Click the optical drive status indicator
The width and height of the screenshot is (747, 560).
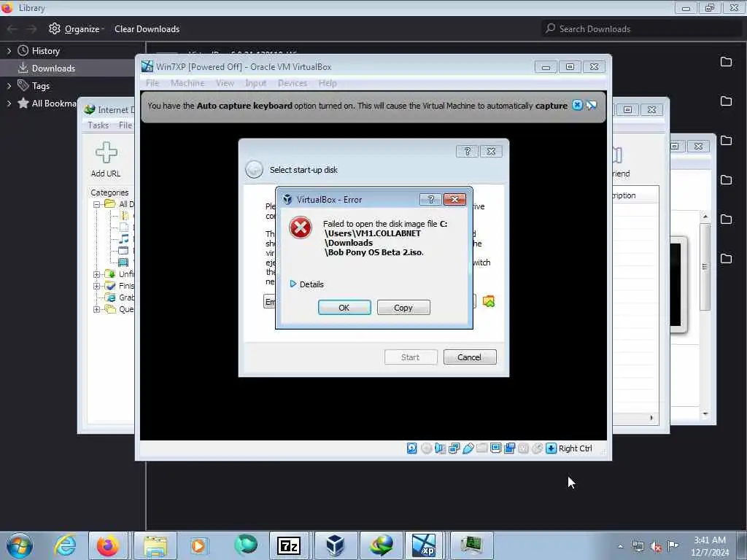pyautogui.click(x=426, y=448)
